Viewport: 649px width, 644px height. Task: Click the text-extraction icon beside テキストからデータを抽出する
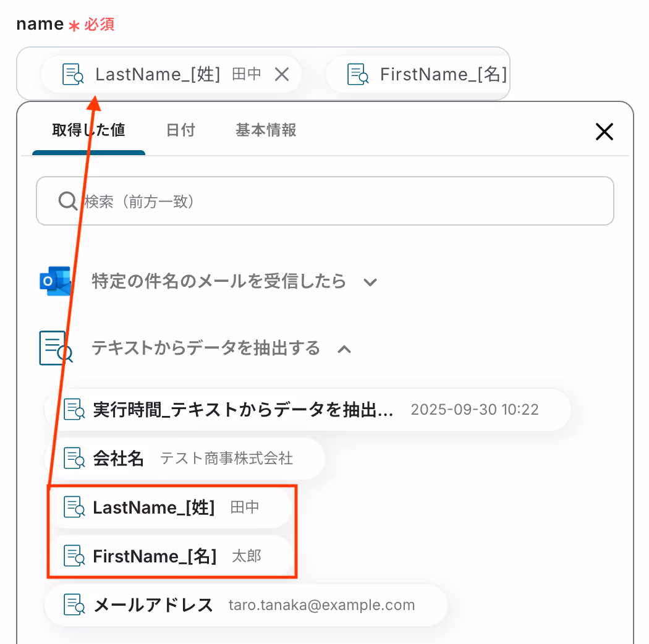(x=56, y=348)
